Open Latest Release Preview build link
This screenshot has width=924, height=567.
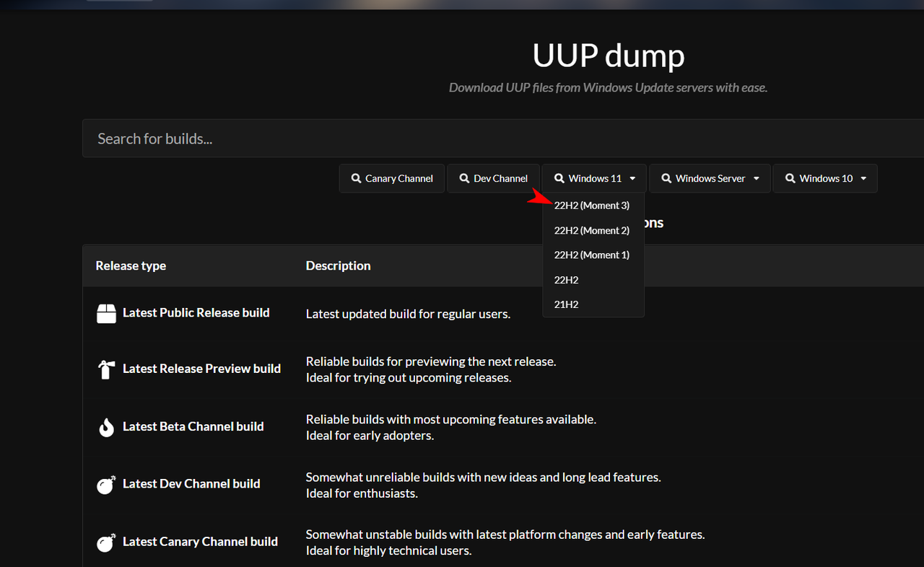tap(201, 369)
